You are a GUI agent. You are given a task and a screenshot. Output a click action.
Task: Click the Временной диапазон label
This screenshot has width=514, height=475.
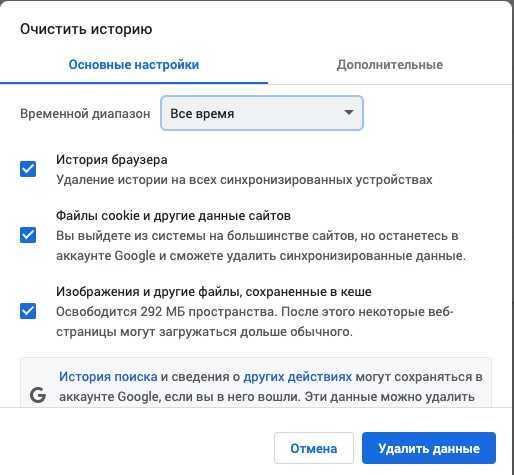point(85,114)
